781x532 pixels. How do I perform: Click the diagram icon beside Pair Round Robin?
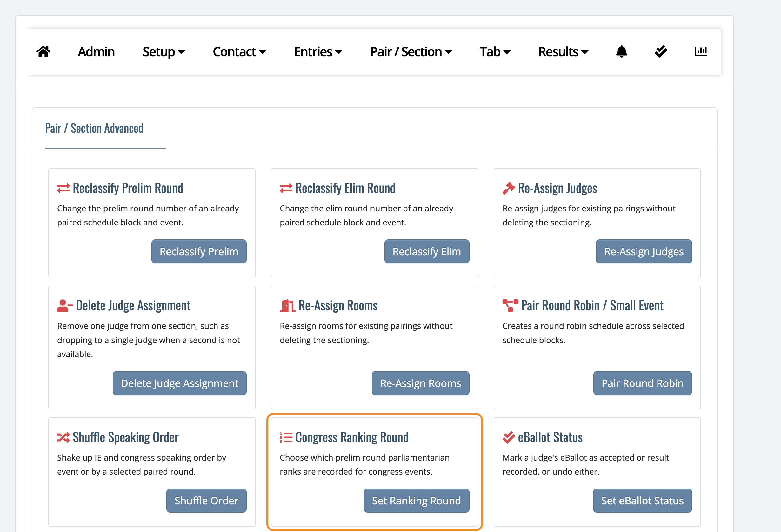[510, 306]
